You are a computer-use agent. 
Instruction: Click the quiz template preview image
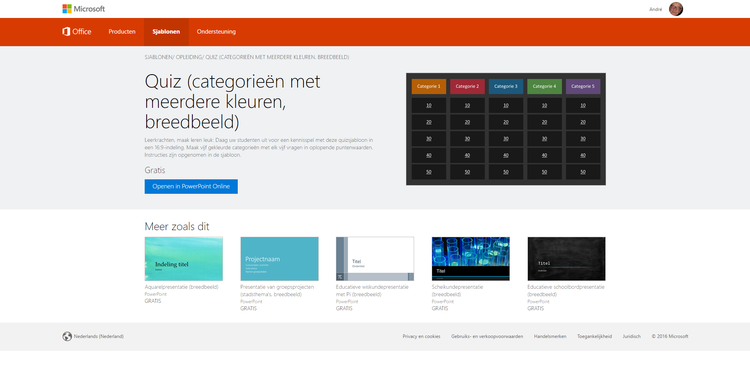pos(506,129)
